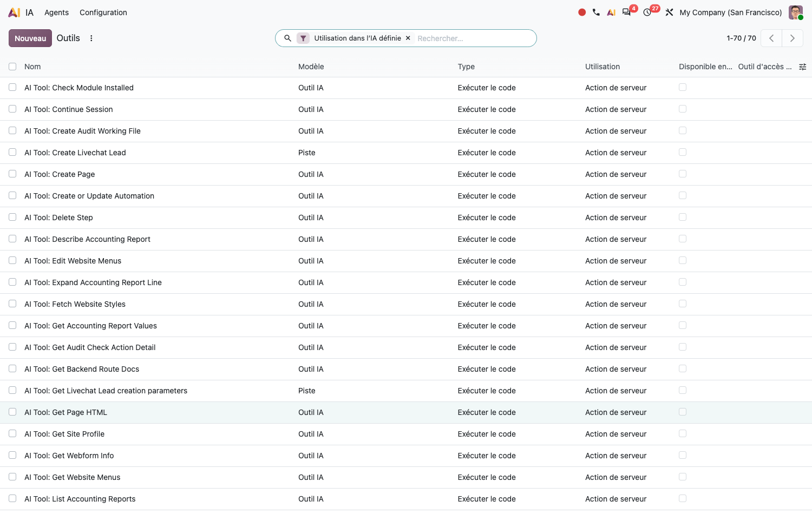Sort by the Utilisation column header

click(x=603, y=67)
